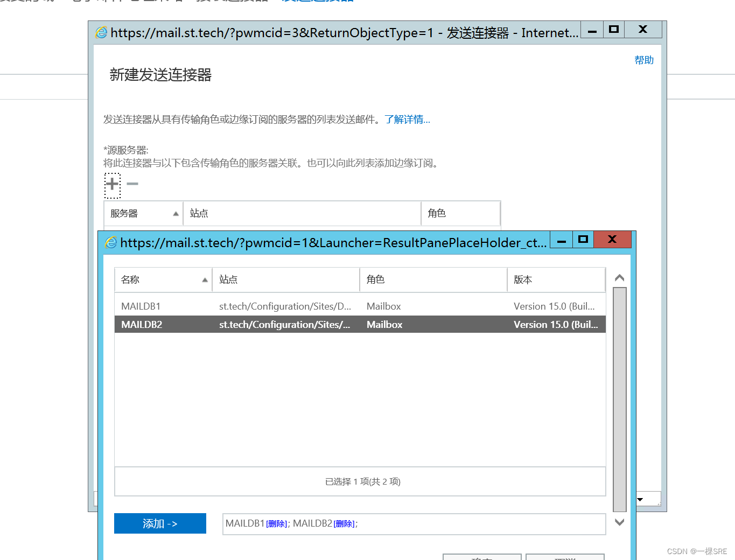
Task: Click the Mailbox role cell of MAILDB1
Action: tap(383, 306)
